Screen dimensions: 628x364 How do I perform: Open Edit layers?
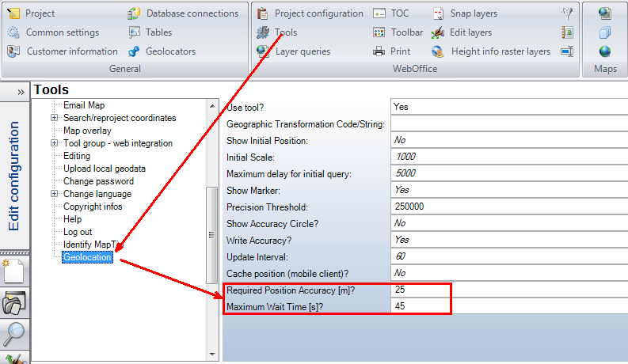[x=462, y=32]
